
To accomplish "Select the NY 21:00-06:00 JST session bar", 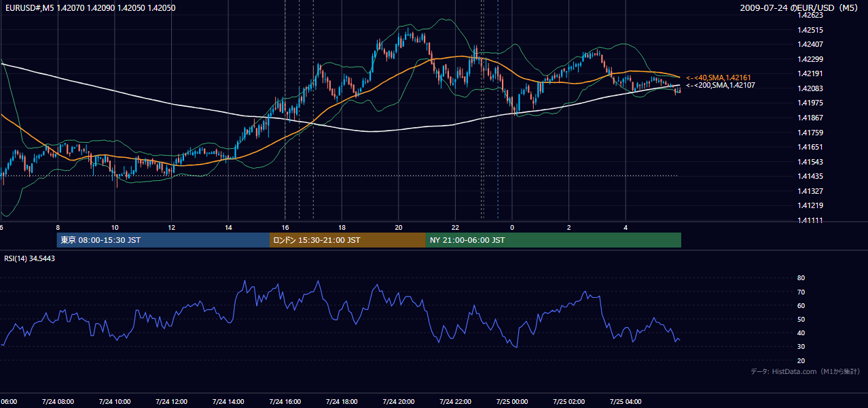I will tap(554, 240).
